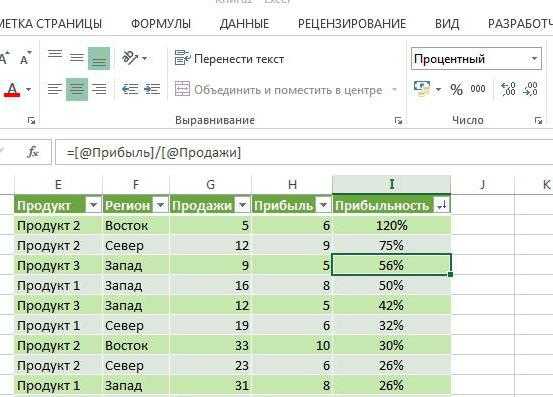Align cell text to the left
This screenshot has height=397, width=553.
click(55, 89)
